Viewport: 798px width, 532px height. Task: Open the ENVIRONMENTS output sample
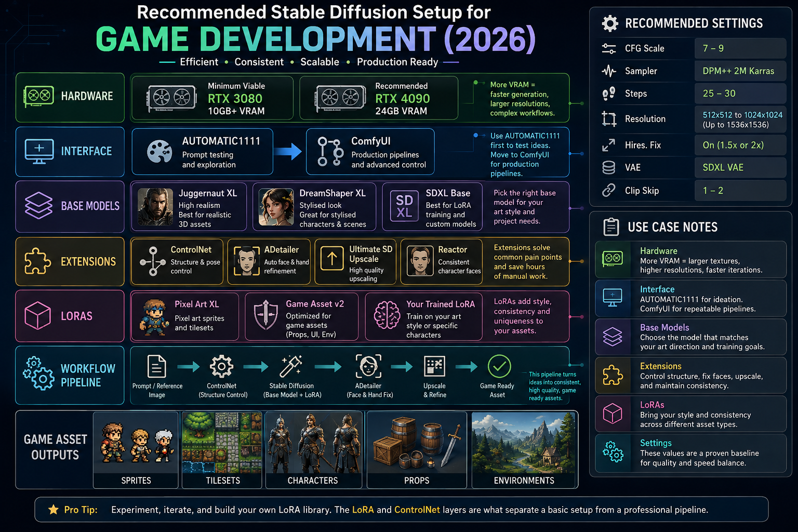(x=524, y=450)
